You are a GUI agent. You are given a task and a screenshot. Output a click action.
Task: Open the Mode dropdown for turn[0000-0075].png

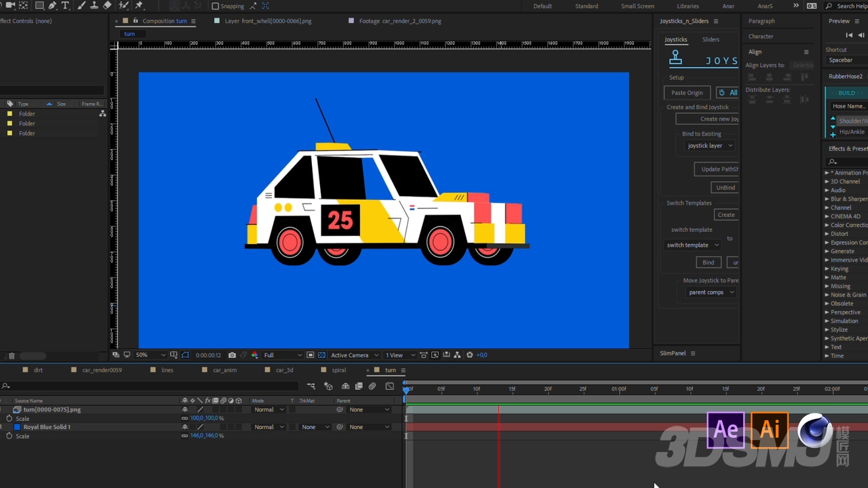point(269,409)
